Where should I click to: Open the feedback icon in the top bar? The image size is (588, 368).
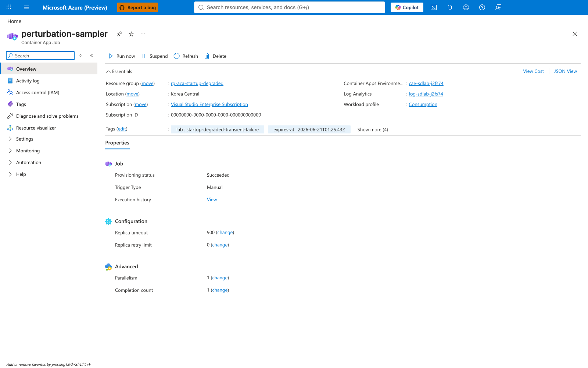(498, 7)
